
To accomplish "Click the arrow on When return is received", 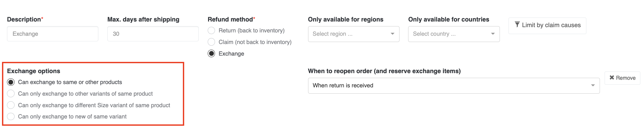I will click(593, 85).
